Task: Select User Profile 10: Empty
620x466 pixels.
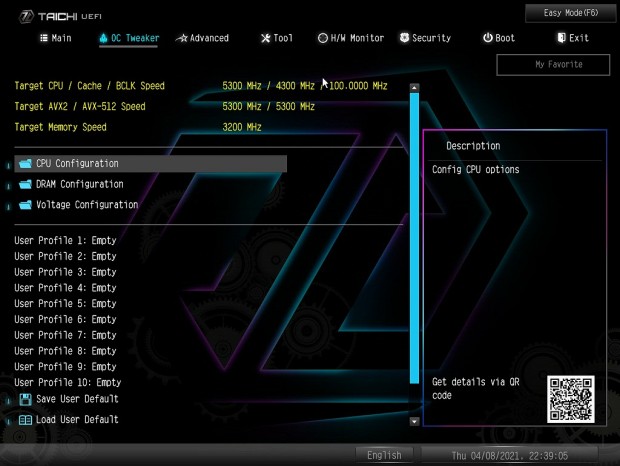Action: pyautogui.click(x=68, y=383)
